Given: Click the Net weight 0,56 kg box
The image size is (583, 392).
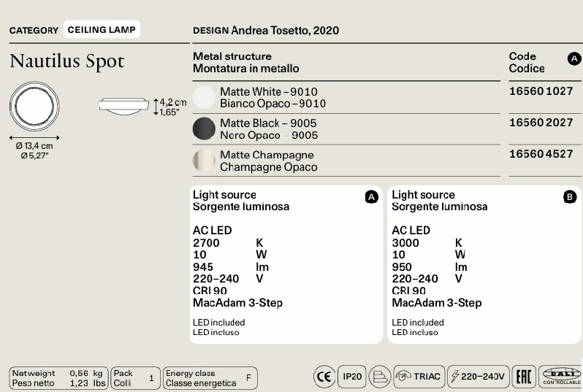Looking at the screenshot, I should point(58,378).
